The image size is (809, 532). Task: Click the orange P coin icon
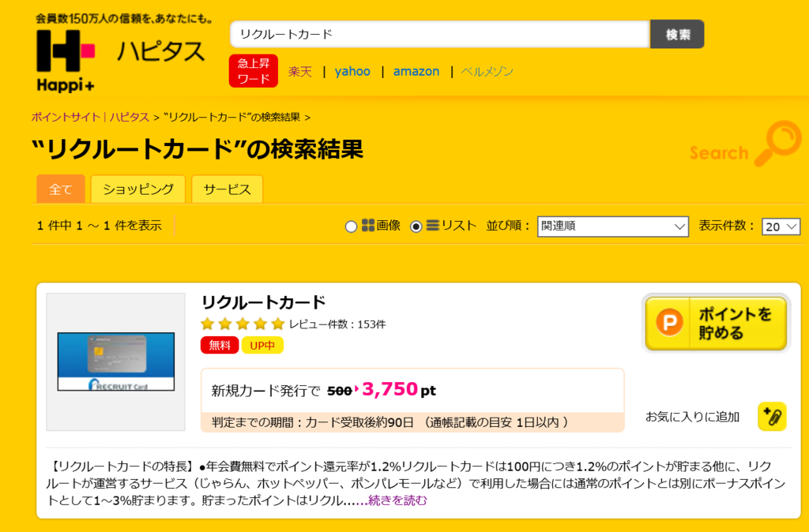pos(669,323)
